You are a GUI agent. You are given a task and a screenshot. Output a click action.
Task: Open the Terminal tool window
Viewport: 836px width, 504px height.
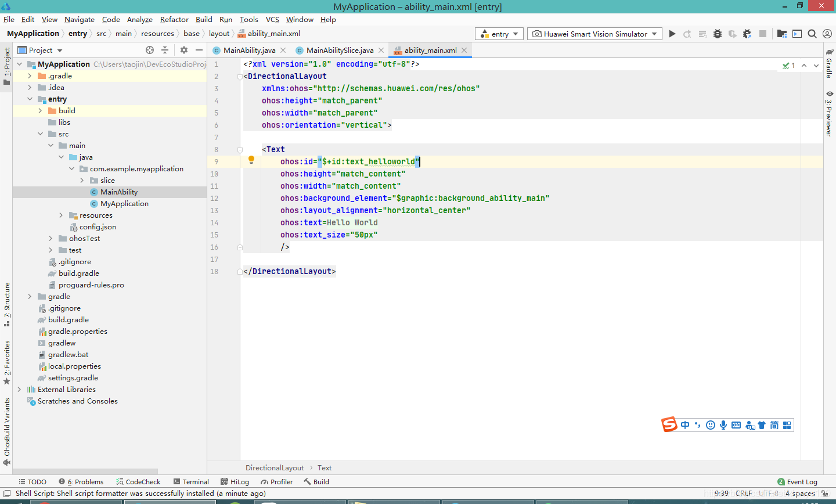tap(190, 482)
